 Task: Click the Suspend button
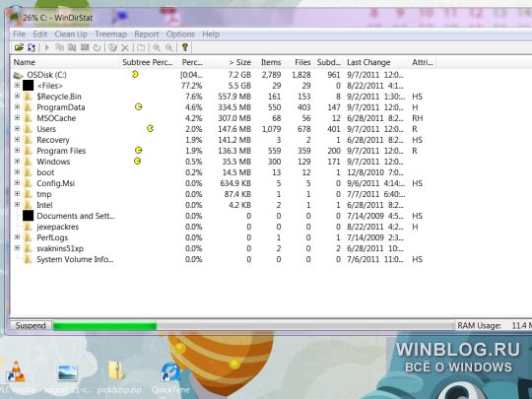point(31,325)
